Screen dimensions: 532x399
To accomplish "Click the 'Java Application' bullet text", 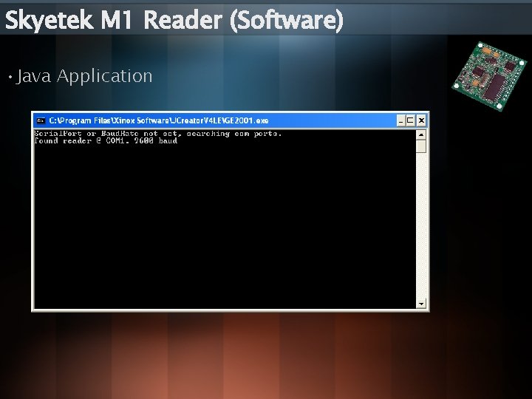I will tap(84, 76).
